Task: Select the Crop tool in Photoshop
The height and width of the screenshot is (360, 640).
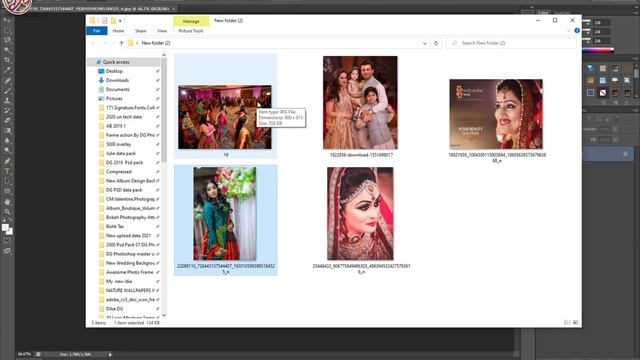Action: 7,60
